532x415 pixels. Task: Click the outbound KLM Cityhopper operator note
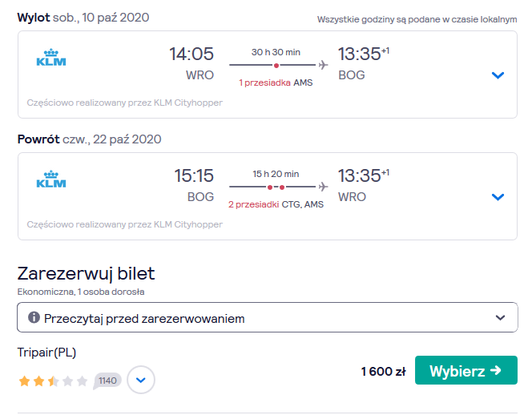click(124, 103)
